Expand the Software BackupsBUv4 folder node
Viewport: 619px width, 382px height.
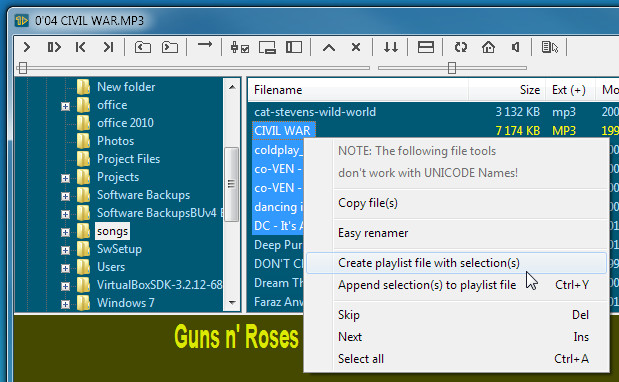point(66,214)
